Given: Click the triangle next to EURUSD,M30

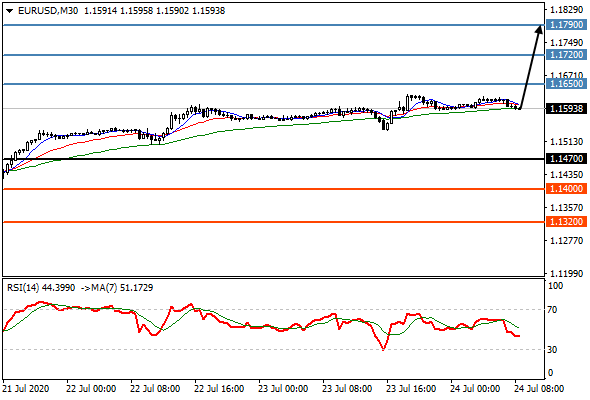Looking at the screenshot, I should coord(10,11).
